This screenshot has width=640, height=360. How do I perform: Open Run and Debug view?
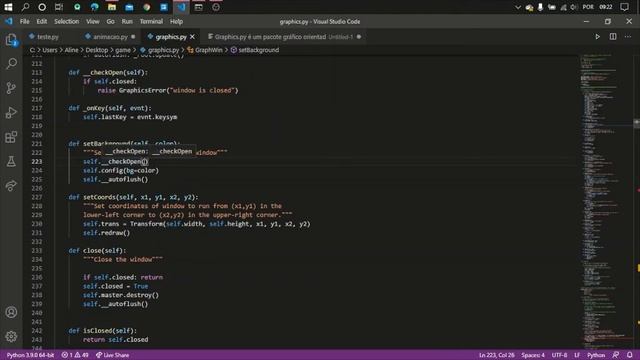pos(11,112)
